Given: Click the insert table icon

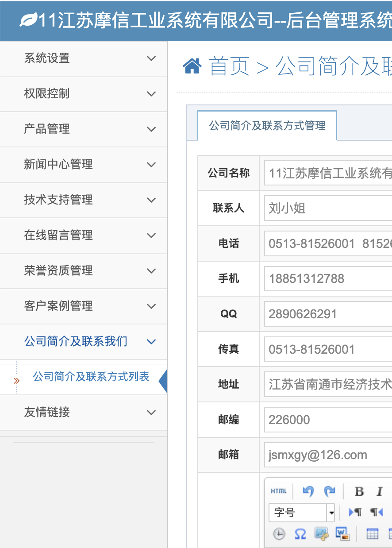Looking at the screenshot, I should tap(373, 534).
